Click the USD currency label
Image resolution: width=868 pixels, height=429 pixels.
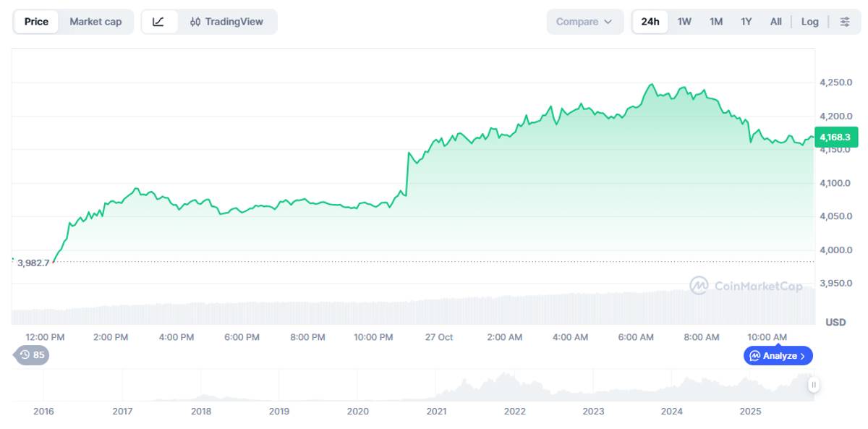(835, 321)
